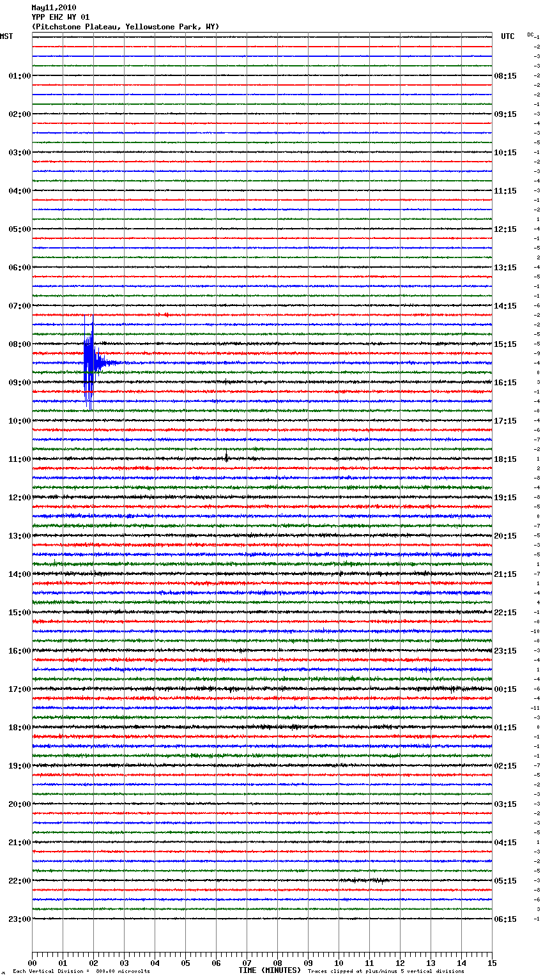
Task: Click the date label May11,2010
Action: (54, 8)
